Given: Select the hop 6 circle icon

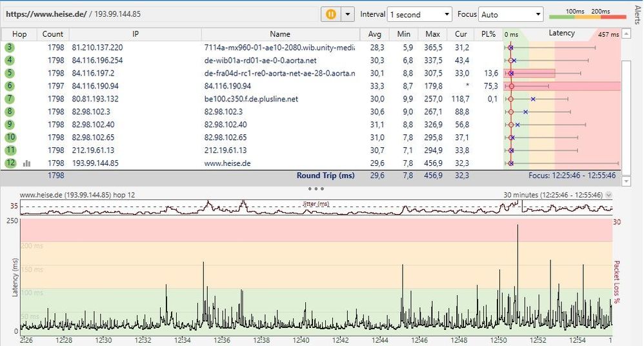Looking at the screenshot, I should [x=10, y=86].
